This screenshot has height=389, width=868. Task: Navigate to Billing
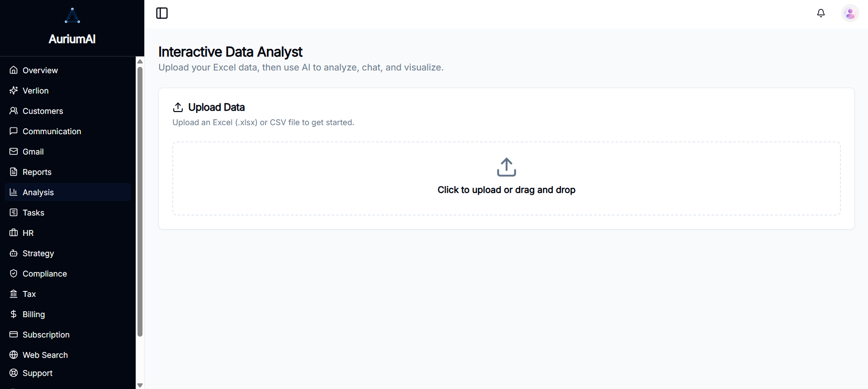33,314
